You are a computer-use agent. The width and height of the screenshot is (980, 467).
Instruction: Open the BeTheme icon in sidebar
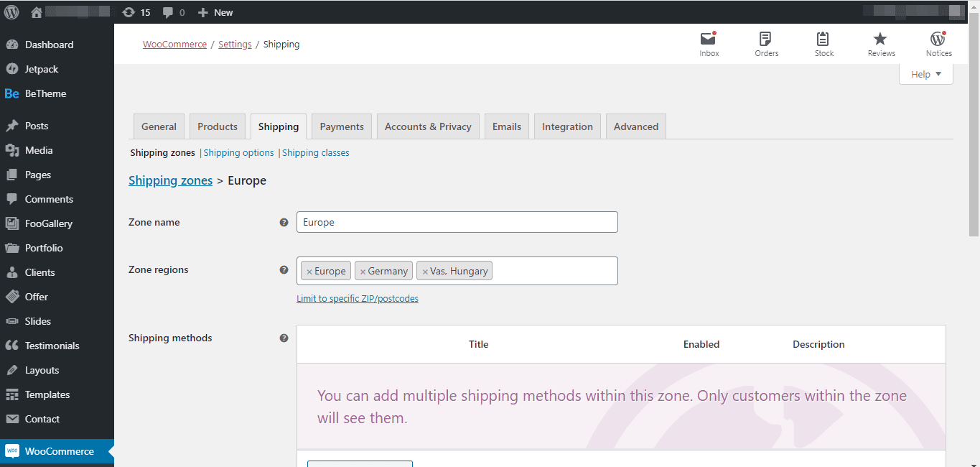click(12, 93)
